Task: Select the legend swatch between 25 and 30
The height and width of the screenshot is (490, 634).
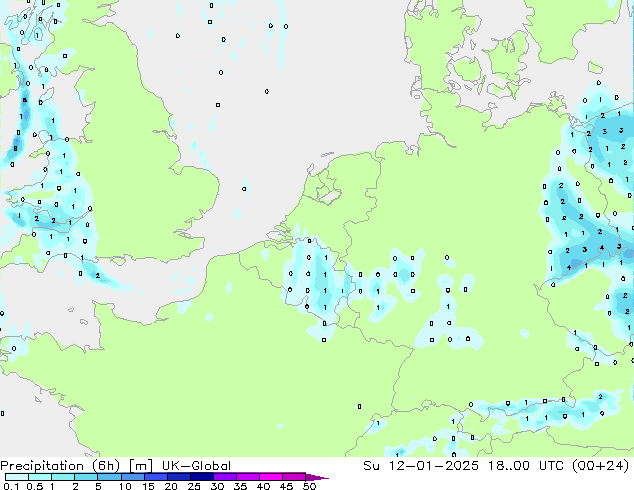Action: click(x=201, y=477)
